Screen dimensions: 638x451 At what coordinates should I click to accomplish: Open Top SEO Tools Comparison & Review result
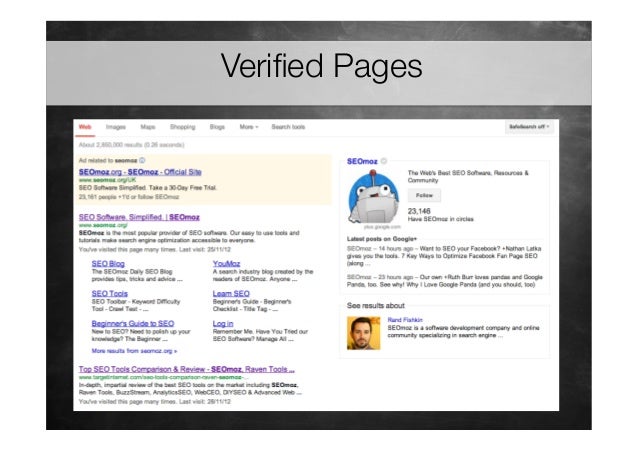186,369
